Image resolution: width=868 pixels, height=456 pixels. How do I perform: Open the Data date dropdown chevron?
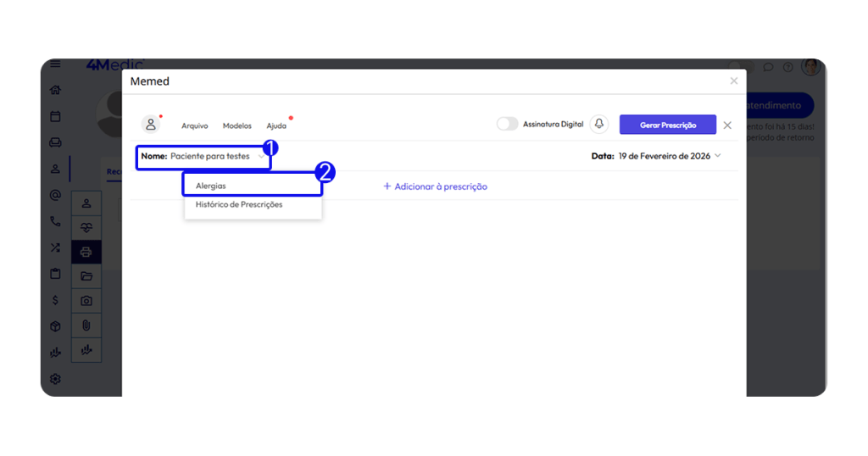click(718, 156)
